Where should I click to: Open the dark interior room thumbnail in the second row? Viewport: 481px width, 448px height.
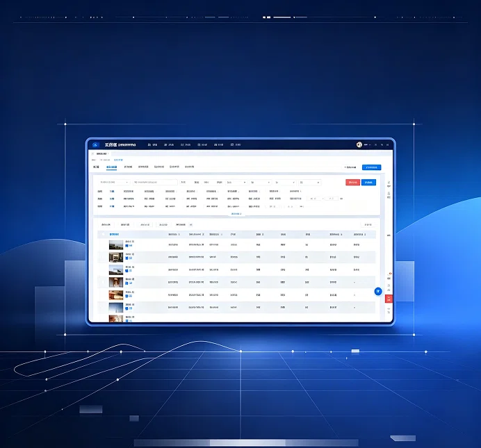(116, 257)
